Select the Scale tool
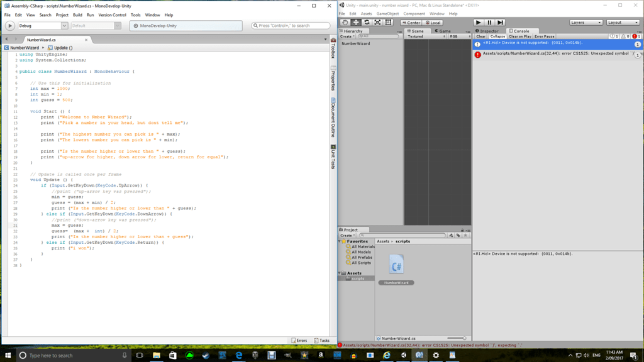644x362 pixels. [379, 23]
